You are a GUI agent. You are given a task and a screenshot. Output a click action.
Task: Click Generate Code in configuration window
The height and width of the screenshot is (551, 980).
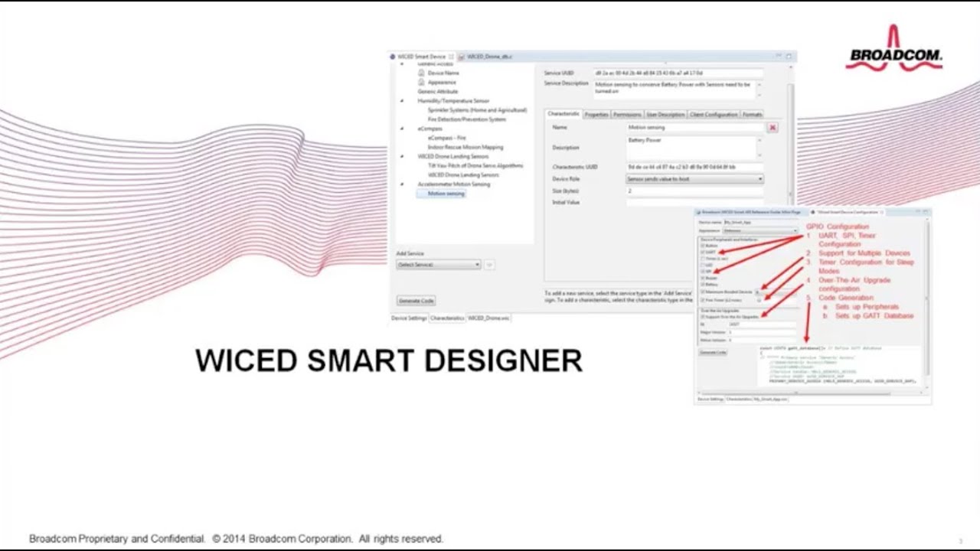pyautogui.click(x=713, y=352)
